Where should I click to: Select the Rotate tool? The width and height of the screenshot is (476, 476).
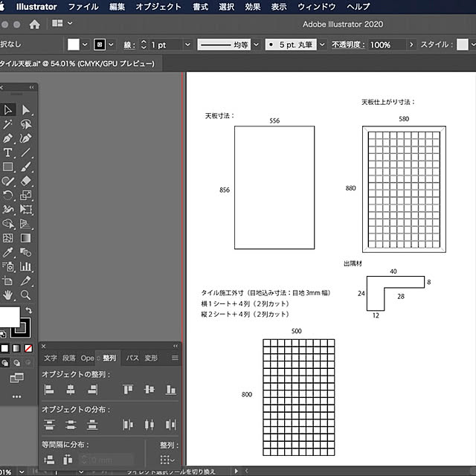pos(8,195)
